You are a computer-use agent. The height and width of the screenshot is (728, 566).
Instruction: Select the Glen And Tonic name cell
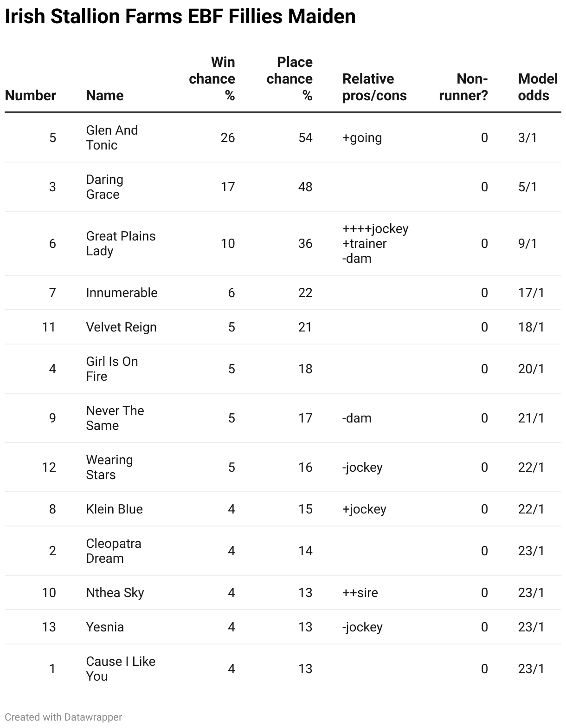(112, 137)
